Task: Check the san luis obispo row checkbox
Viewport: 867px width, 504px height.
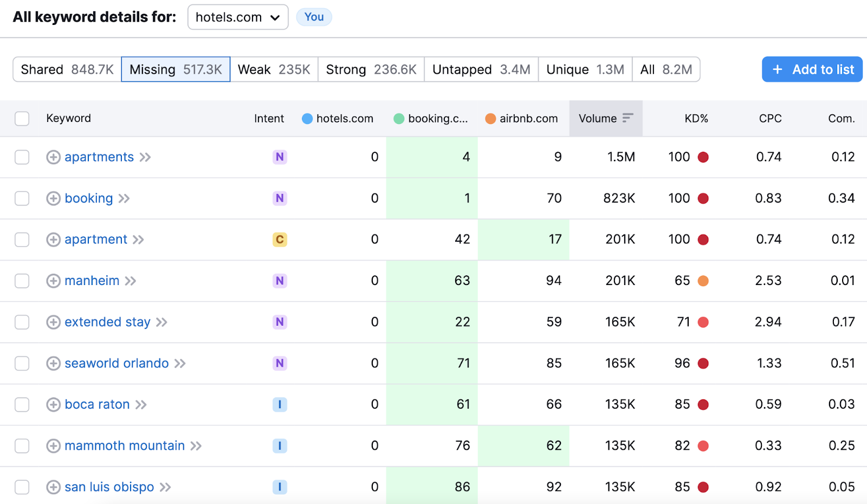Action: [22, 487]
